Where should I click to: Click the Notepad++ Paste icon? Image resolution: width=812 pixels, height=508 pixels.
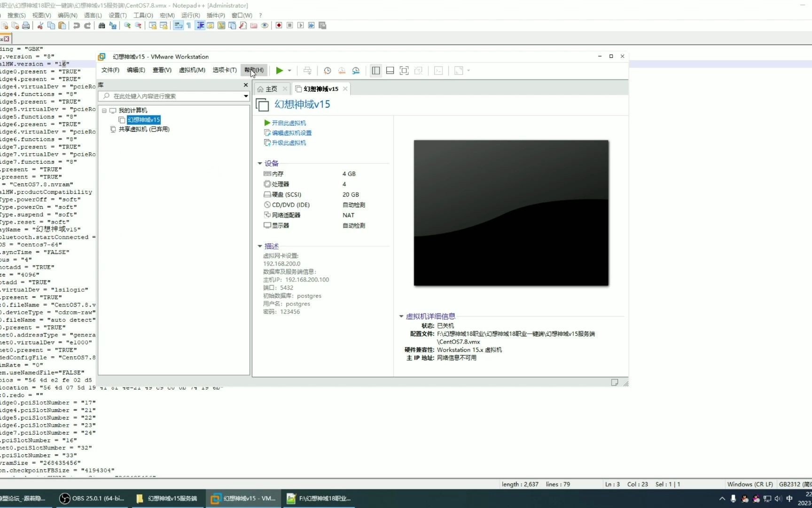click(62, 25)
